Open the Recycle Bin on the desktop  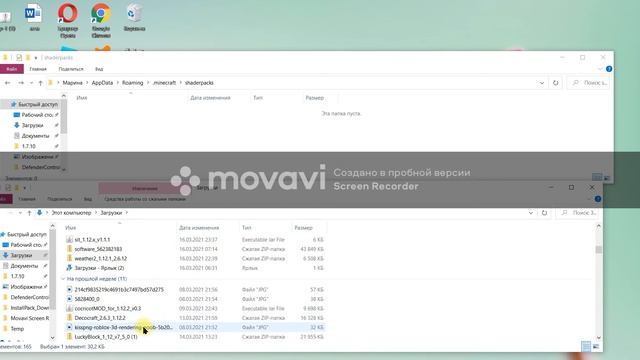pyautogui.click(x=134, y=17)
